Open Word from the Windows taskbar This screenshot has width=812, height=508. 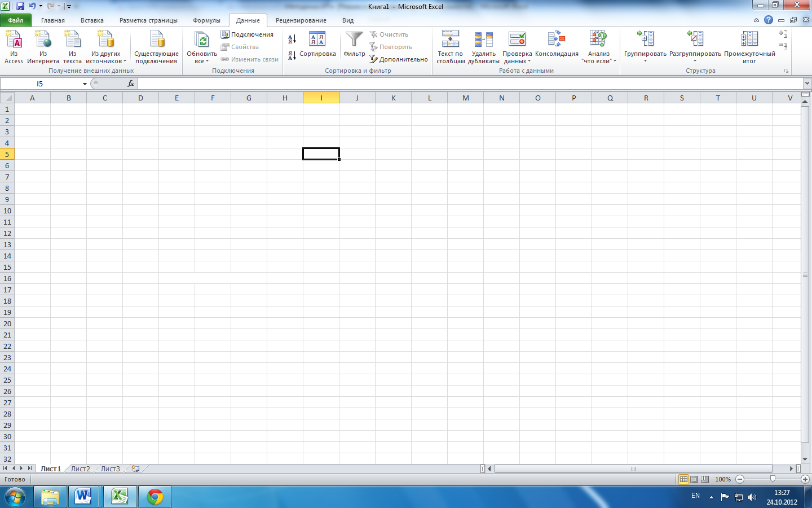point(83,497)
